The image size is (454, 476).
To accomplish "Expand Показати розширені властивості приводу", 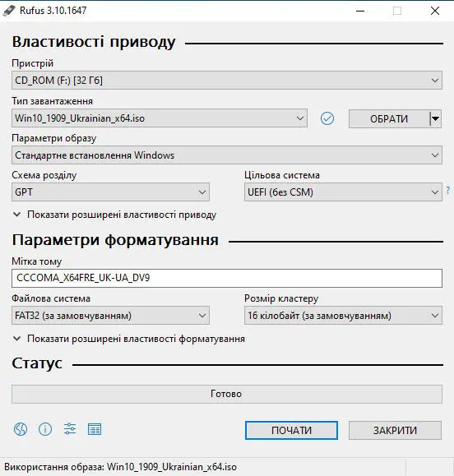I will [114, 215].
